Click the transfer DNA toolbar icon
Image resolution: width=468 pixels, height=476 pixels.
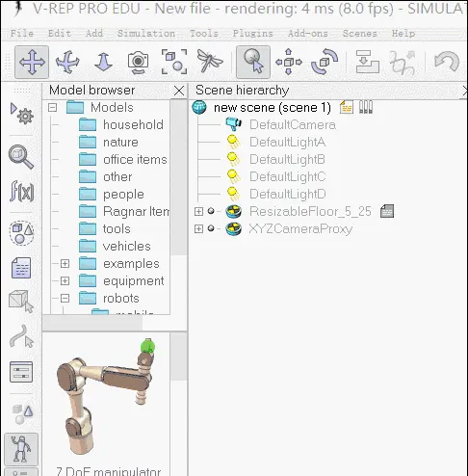coord(403,62)
